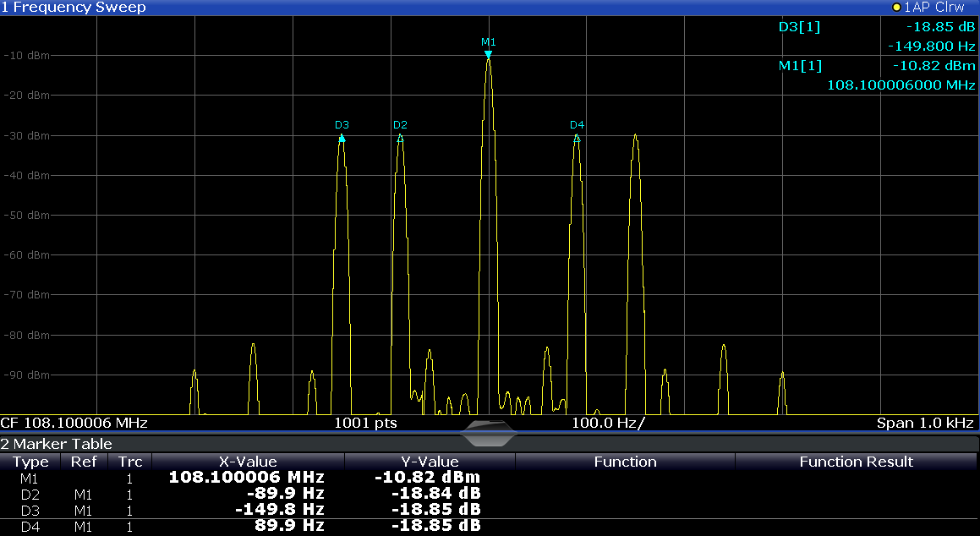This screenshot has width=980, height=536.
Task: Select the M1 marker triangle on the peak
Action: 488,55
